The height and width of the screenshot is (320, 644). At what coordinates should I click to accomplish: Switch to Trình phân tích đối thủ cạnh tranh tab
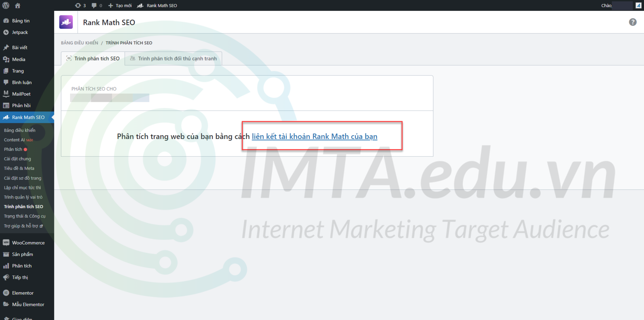click(x=173, y=58)
